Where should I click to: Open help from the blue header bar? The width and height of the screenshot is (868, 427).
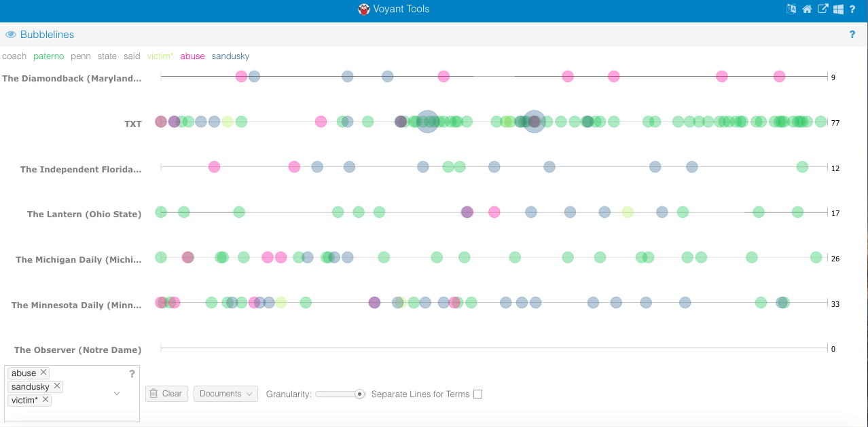(x=852, y=9)
